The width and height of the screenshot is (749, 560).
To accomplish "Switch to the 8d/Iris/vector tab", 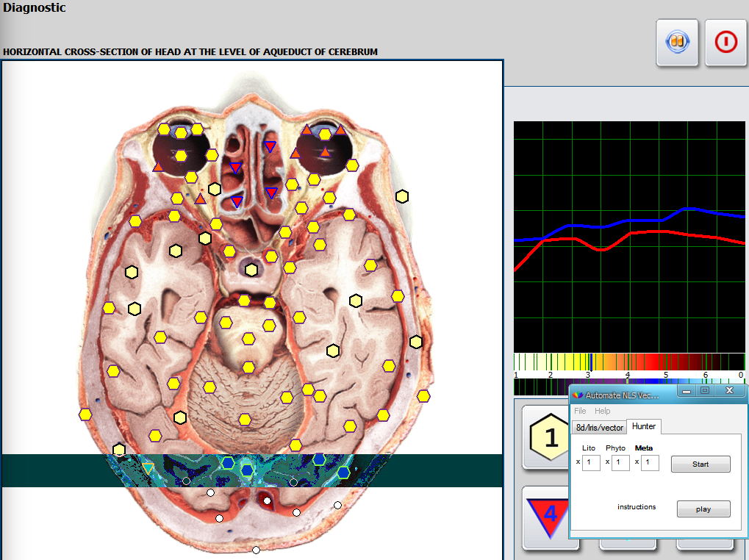I will click(599, 427).
